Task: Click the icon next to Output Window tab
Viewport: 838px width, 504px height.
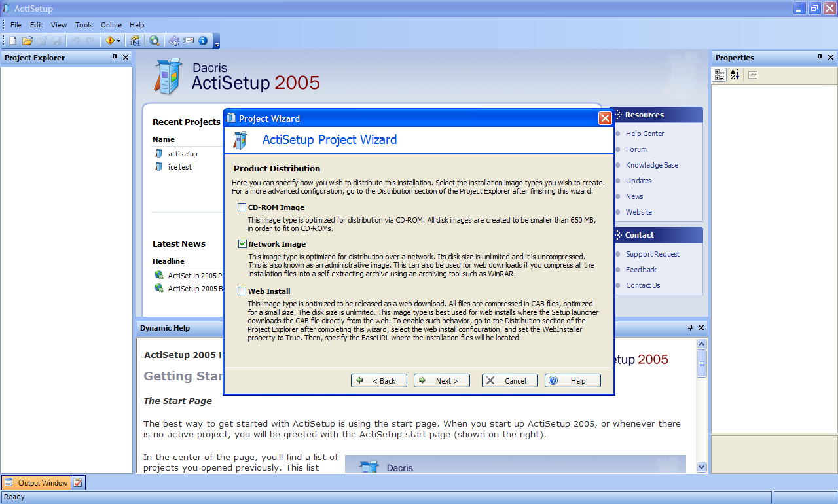Action: (x=78, y=483)
